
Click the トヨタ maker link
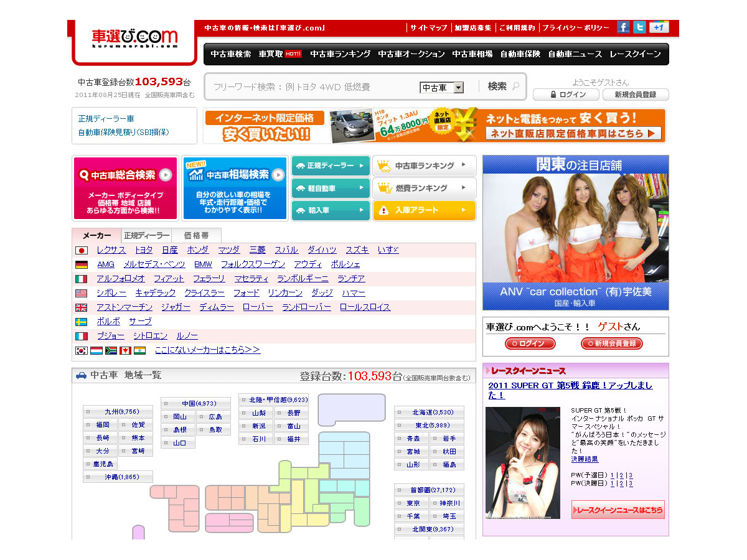pos(144,250)
